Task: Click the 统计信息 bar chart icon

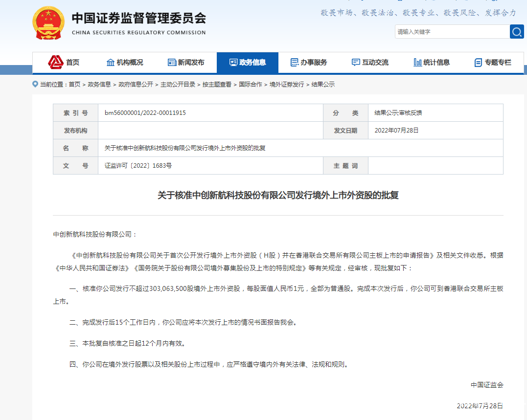Action: [x=417, y=63]
